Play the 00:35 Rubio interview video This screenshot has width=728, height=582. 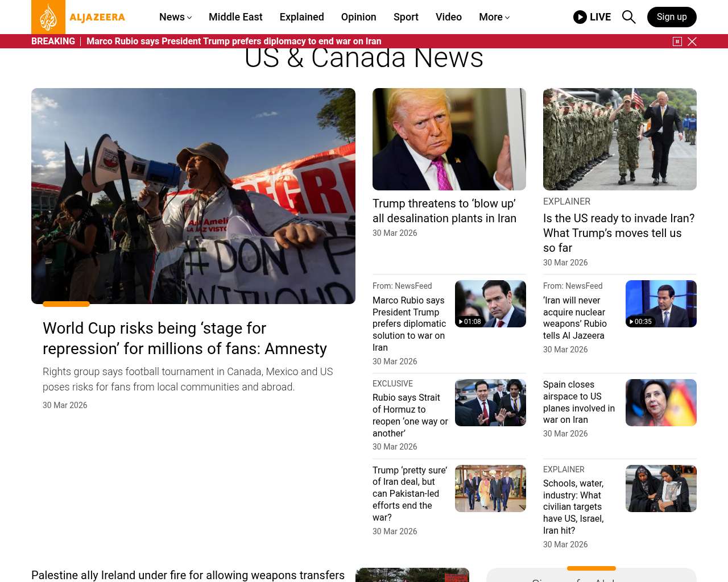(x=661, y=304)
